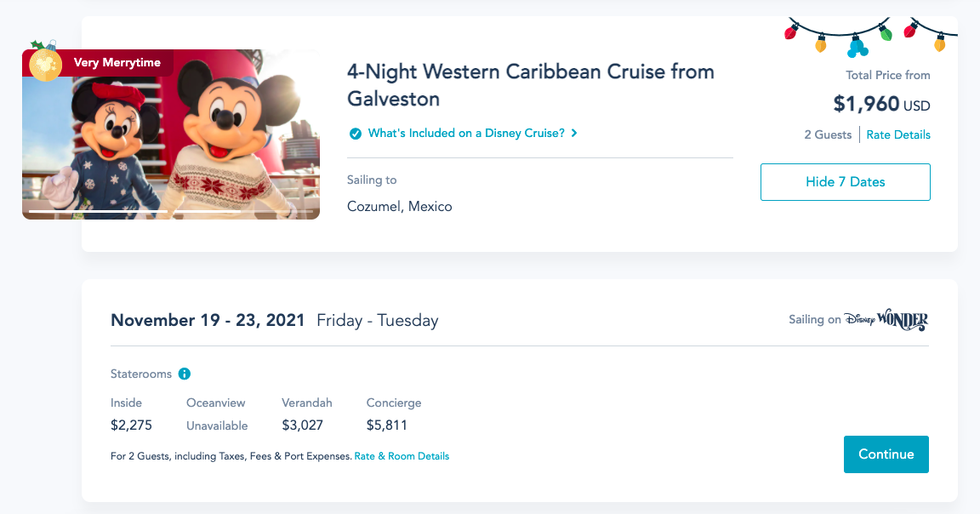The height and width of the screenshot is (514, 980).
Task: Open the chevron after What's Included link
Action: [575, 134]
